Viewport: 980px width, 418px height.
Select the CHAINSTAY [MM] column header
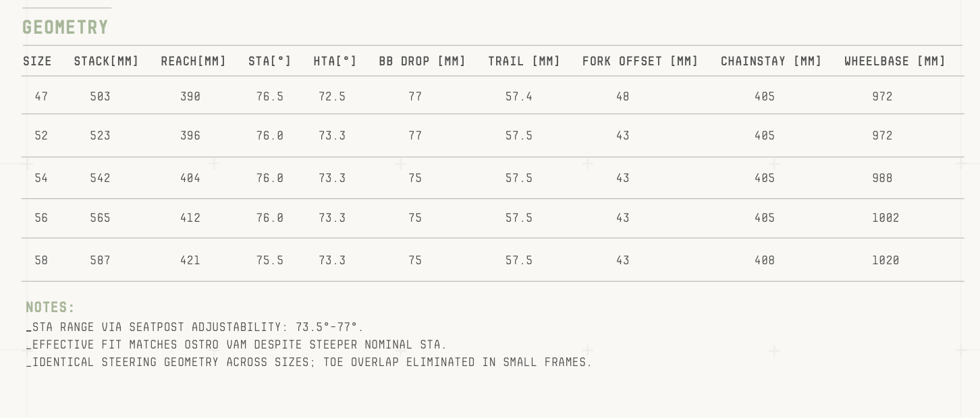tap(771, 61)
